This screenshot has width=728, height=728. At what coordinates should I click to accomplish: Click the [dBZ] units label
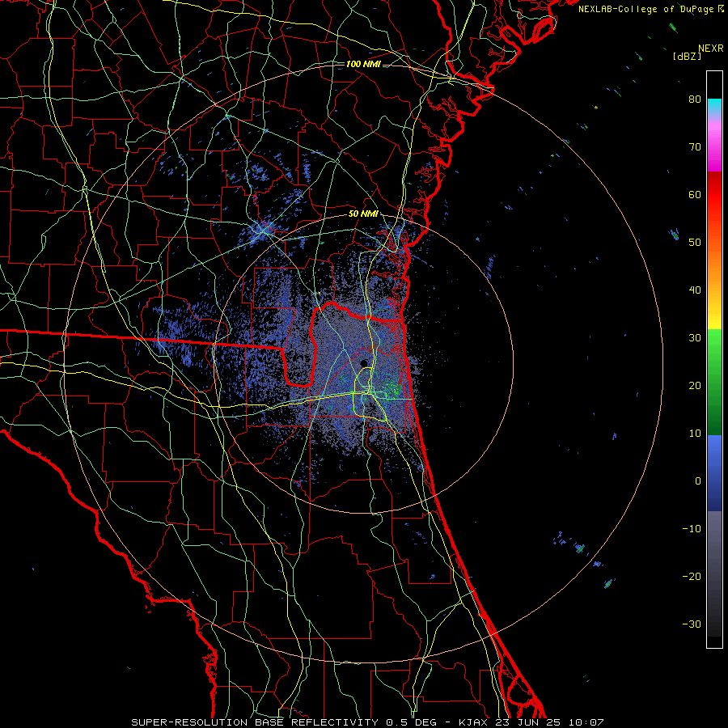click(687, 56)
